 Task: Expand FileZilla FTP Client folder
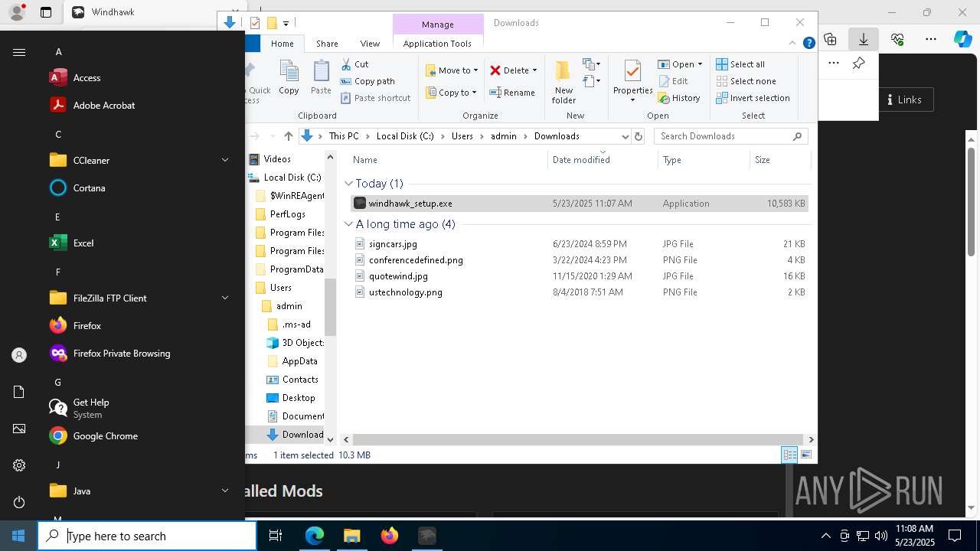(x=225, y=298)
